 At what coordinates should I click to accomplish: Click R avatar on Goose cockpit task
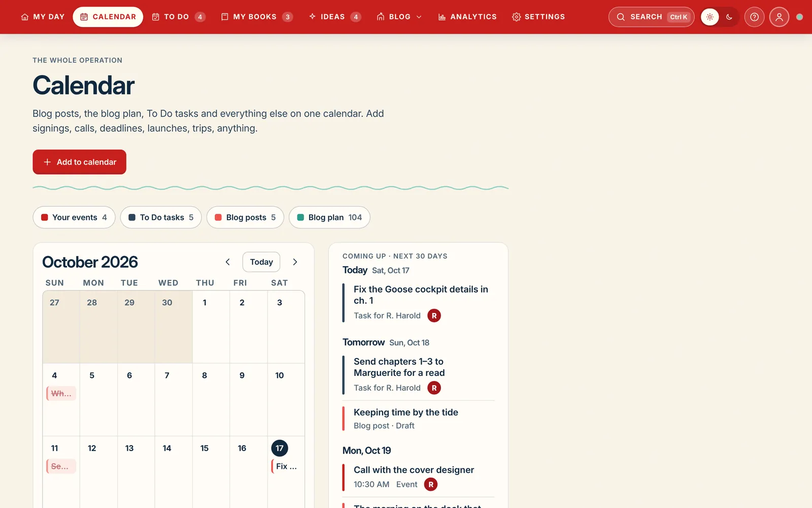434,315
